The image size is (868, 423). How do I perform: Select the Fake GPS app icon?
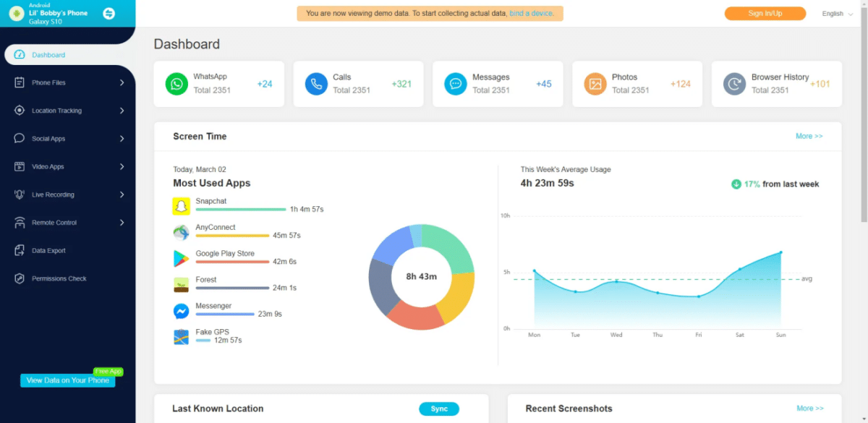(x=182, y=336)
